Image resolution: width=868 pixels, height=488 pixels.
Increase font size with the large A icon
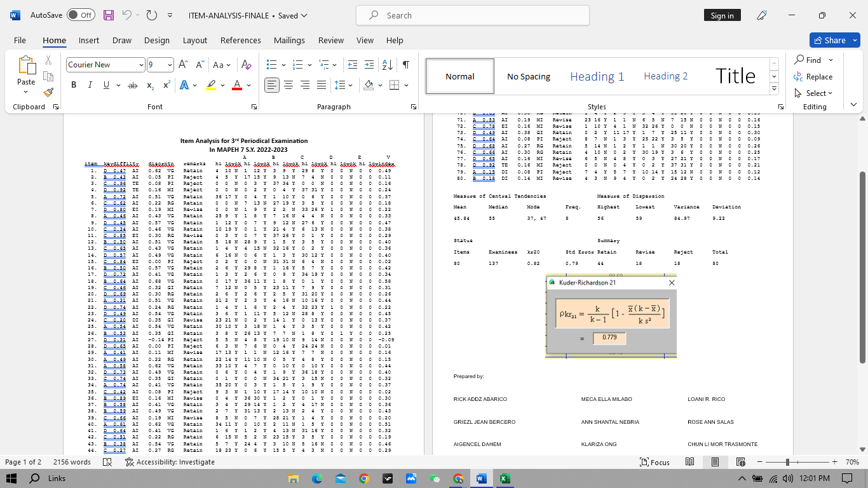point(183,65)
